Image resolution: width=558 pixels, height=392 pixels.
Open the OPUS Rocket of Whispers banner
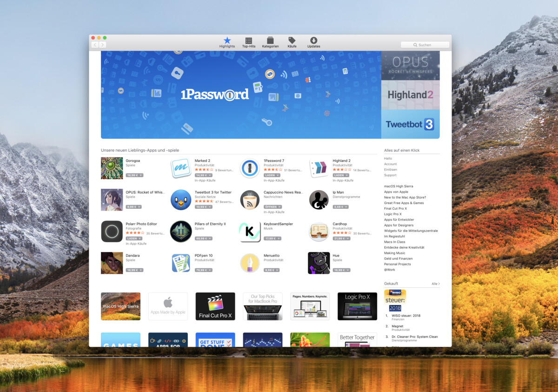[410, 66]
